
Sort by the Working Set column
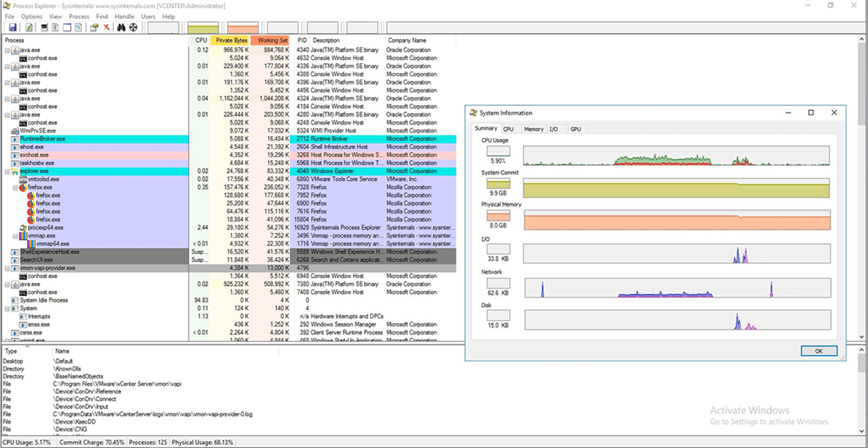(273, 40)
